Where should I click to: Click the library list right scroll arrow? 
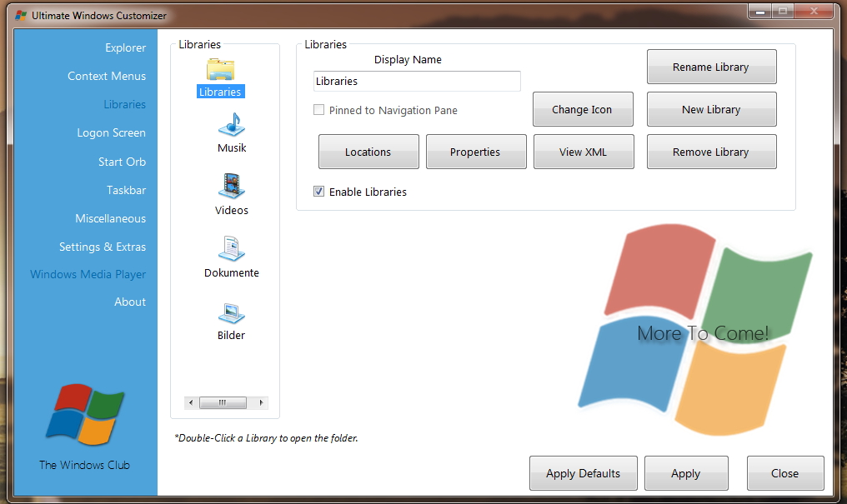click(262, 402)
